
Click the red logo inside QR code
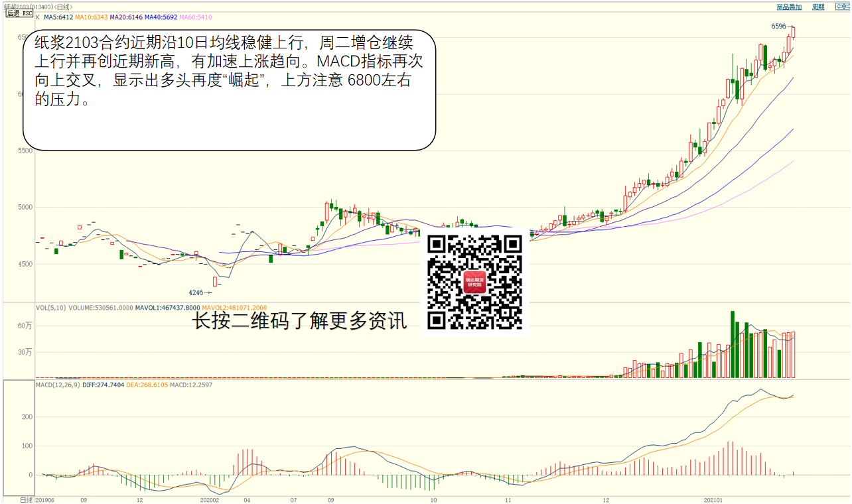(x=474, y=283)
